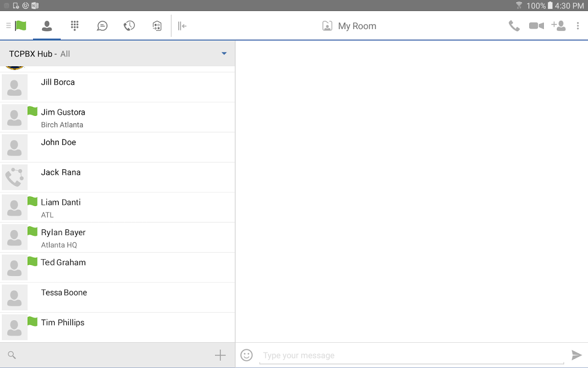This screenshot has height=368, width=588.
Task: Expand the TCPBX Hub filter dropdown
Action: [224, 54]
